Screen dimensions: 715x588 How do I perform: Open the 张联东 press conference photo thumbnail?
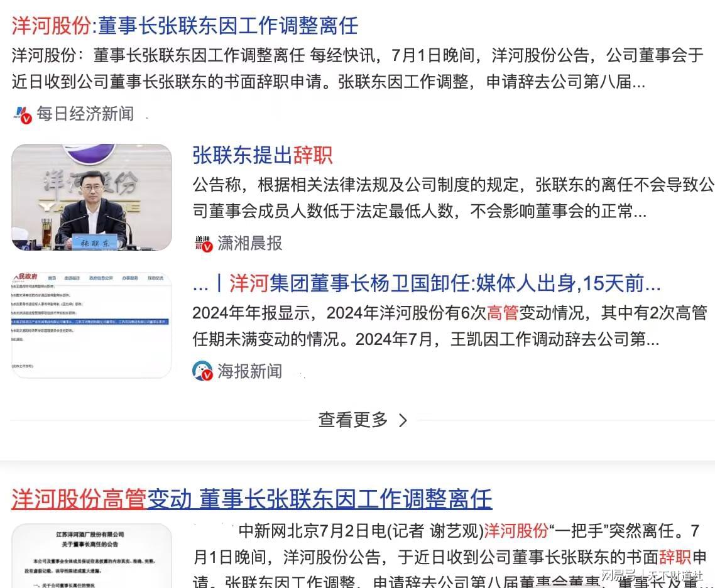coord(92,197)
